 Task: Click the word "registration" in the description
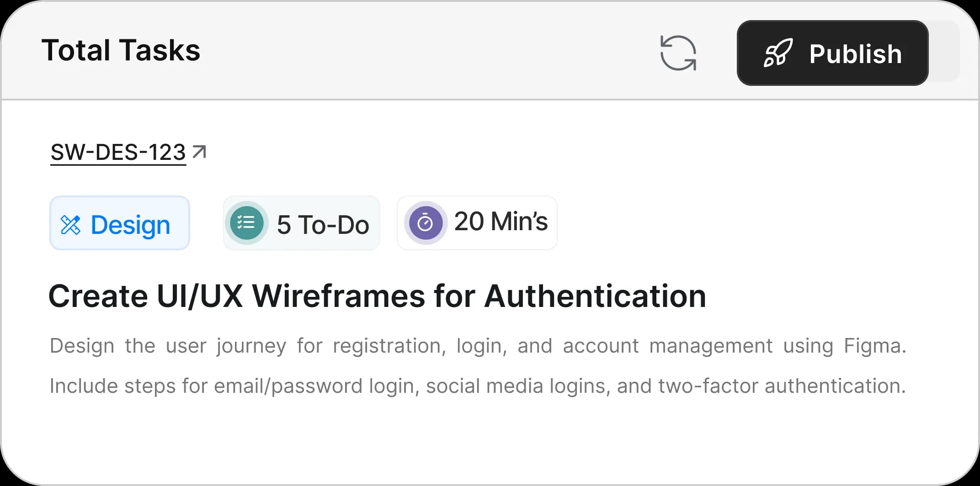pos(389,346)
